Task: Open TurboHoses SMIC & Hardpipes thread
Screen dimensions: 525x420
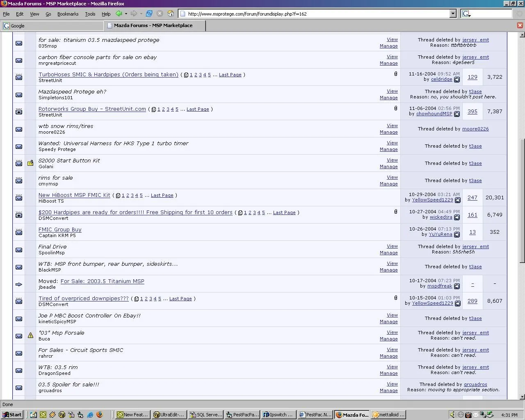Action: [x=108, y=75]
